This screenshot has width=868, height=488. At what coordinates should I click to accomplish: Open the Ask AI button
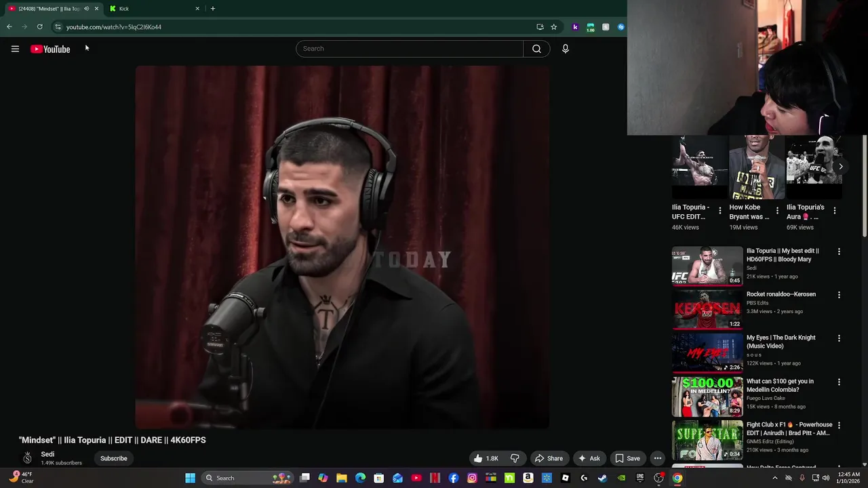[589, 459]
